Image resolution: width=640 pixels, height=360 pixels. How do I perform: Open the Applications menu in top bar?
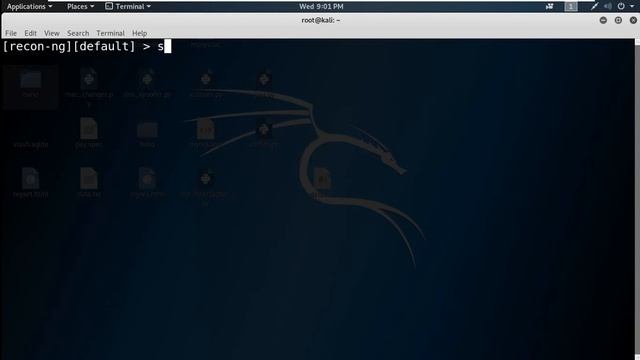pyautogui.click(x=29, y=7)
